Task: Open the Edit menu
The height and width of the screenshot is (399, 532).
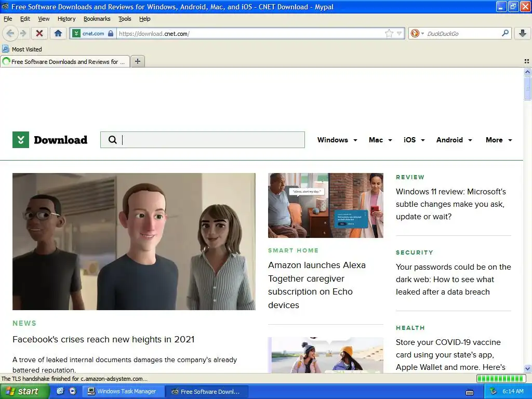Action: coord(25,19)
